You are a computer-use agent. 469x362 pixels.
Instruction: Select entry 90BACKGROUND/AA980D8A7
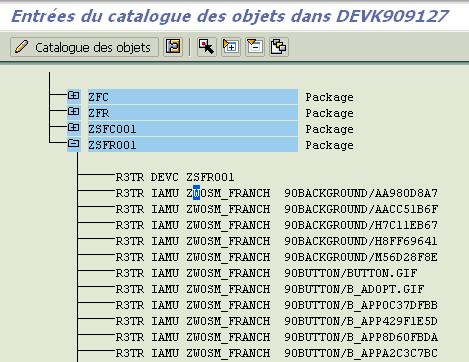click(276, 193)
